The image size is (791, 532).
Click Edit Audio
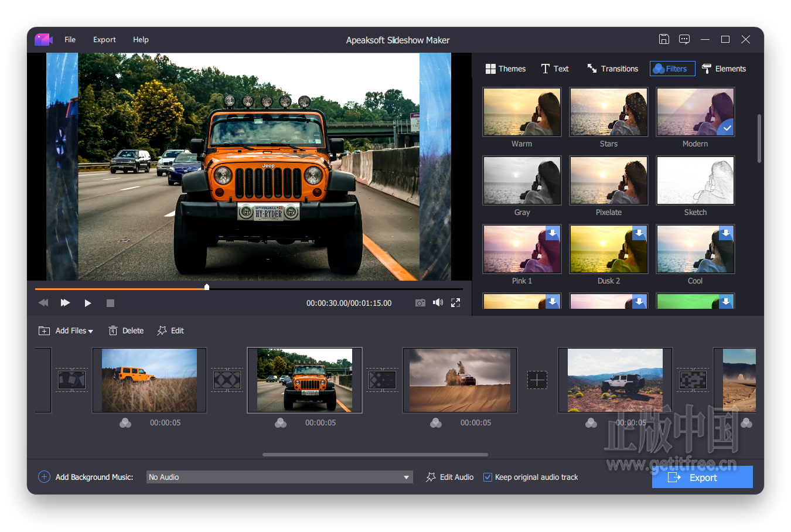point(449,477)
